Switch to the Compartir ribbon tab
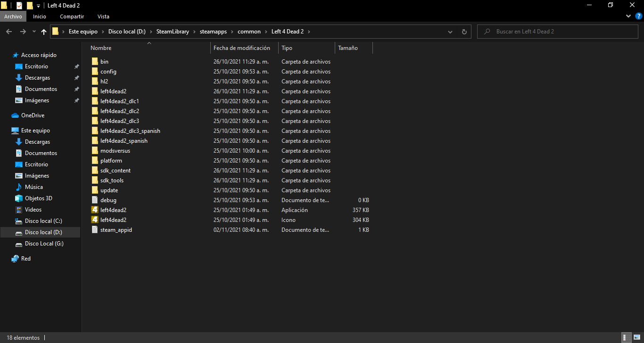The height and width of the screenshot is (343, 644). 72,16
